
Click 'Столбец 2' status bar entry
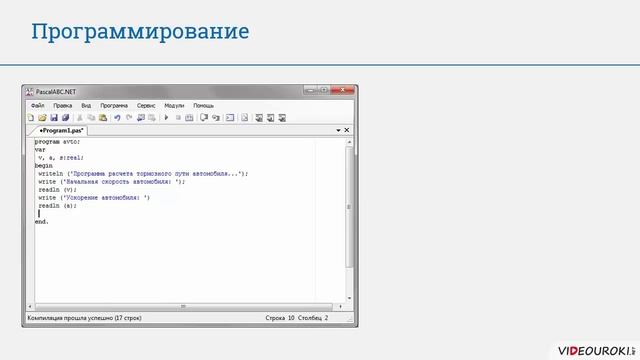tap(313, 318)
